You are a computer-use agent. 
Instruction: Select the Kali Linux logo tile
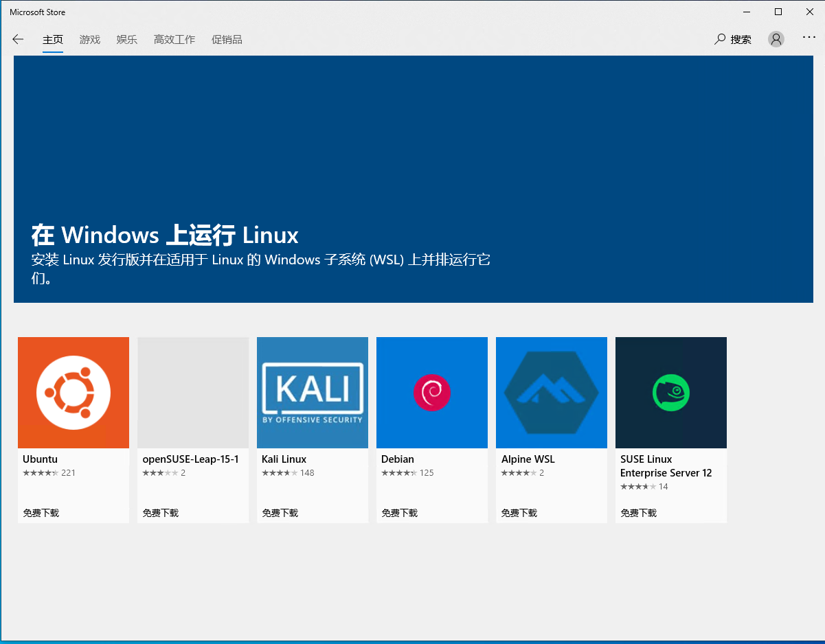tap(313, 393)
